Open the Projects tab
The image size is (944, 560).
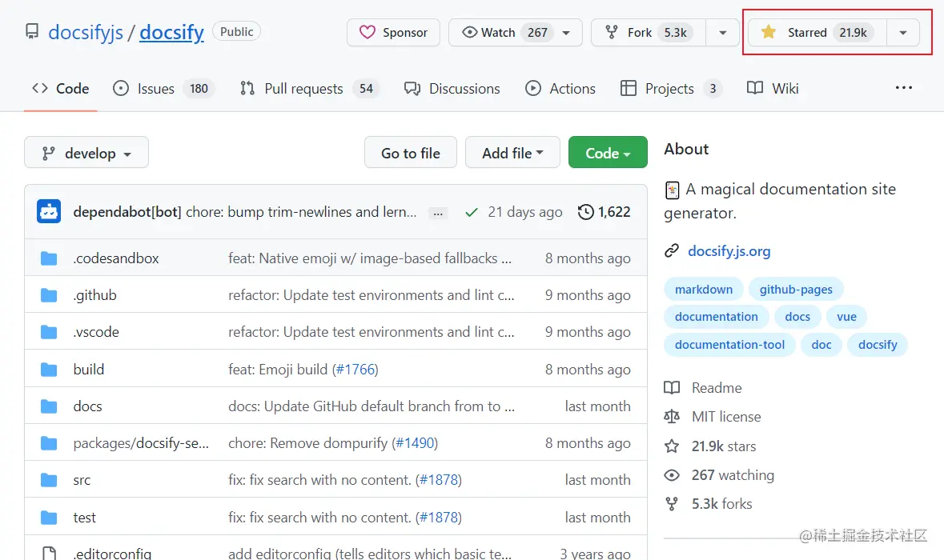coord(671,89)
